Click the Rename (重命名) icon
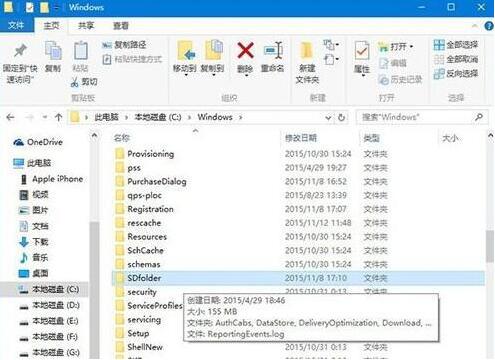 tap(273, 51)
